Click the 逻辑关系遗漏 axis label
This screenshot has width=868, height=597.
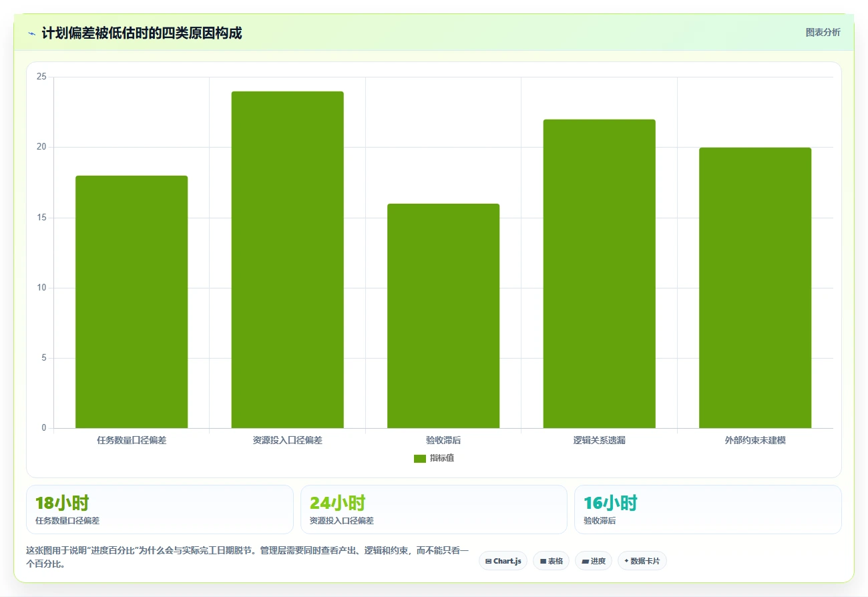[599, 441]
